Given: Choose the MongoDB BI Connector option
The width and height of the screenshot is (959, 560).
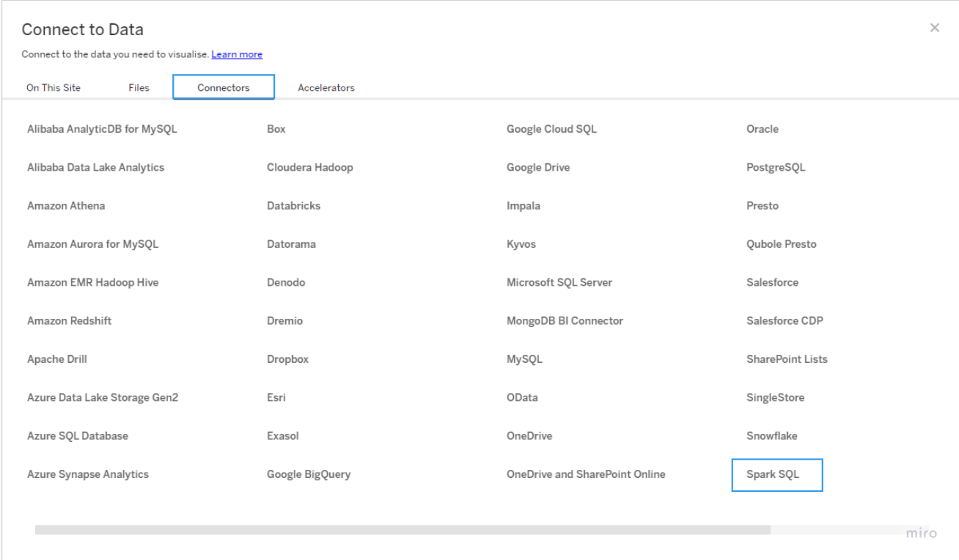Looking at the screenshot, I should click(x=565, y=320).
